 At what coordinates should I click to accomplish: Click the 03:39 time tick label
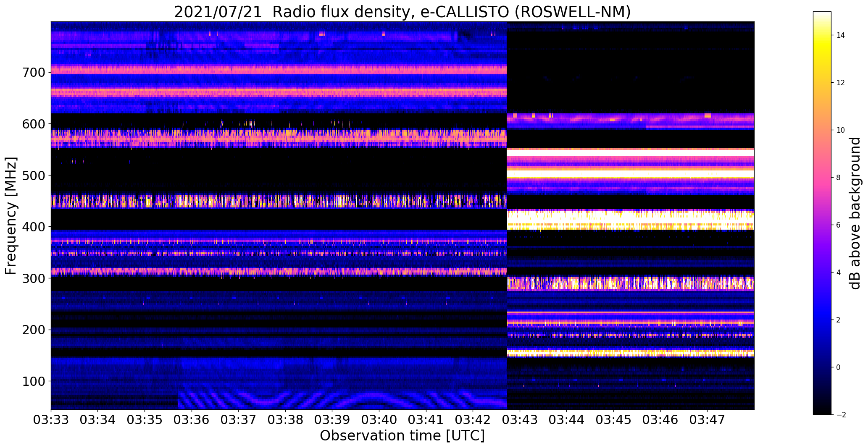(x=332, y=419)
